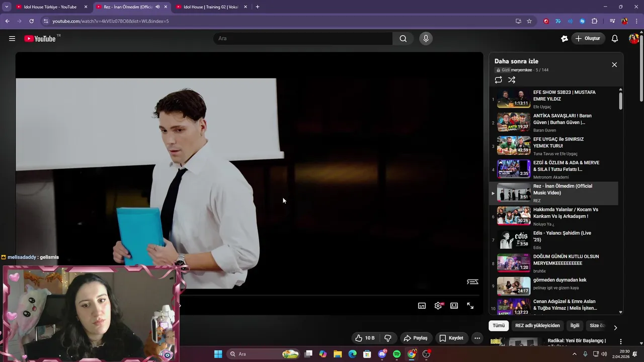Open görmeden duymadan kek video
644x362 pixels.
click(x=553, y=287)
